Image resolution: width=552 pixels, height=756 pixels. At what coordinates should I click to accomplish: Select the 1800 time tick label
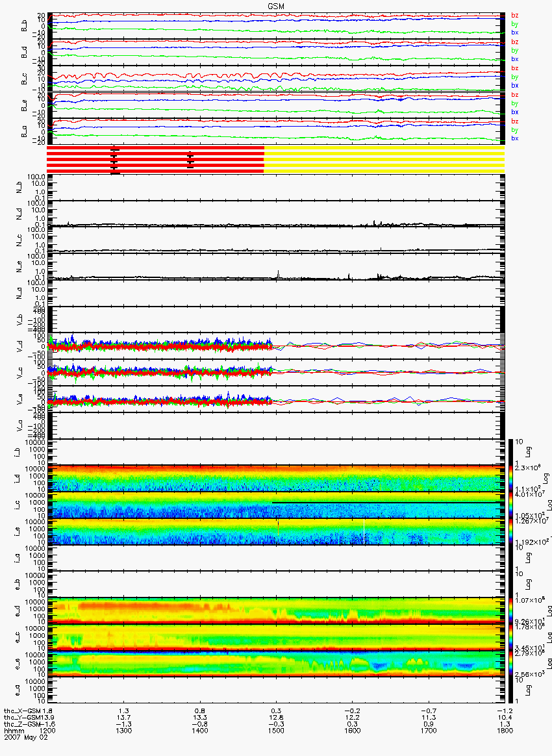click(505, 731)
